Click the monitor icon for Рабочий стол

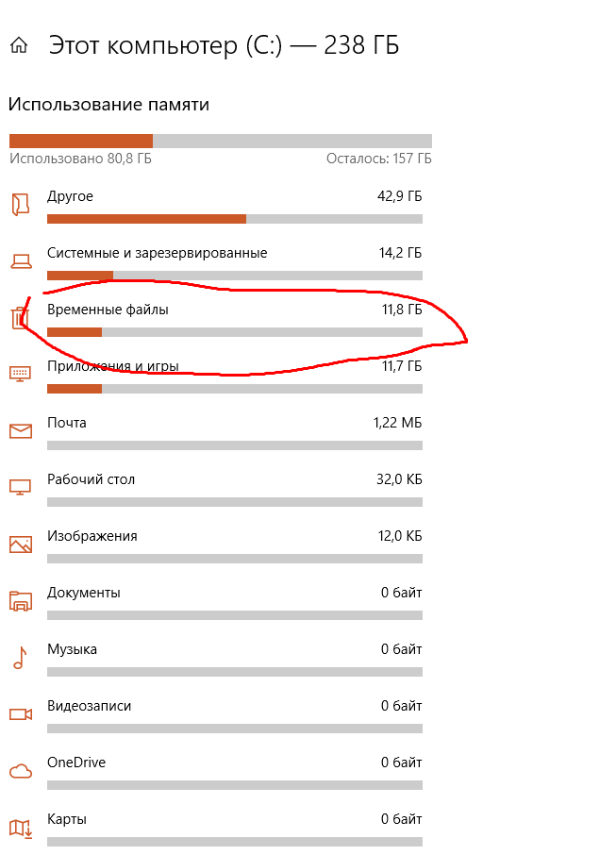20,488
